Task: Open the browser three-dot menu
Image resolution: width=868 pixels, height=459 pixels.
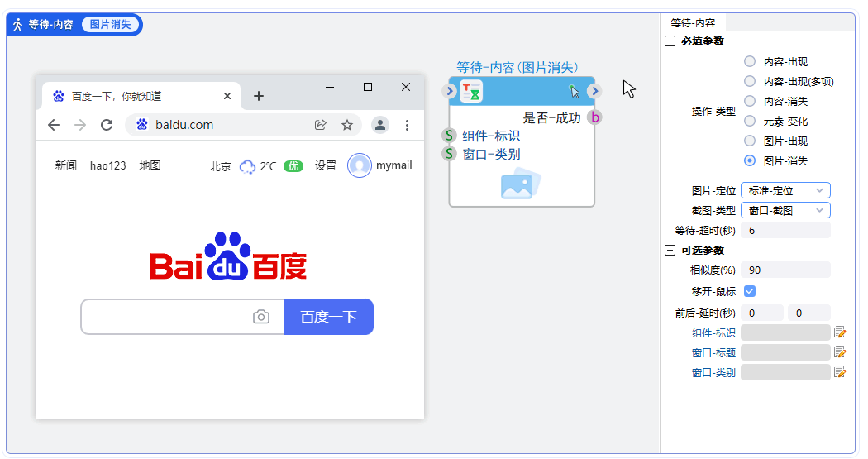Action: point(407,125)
